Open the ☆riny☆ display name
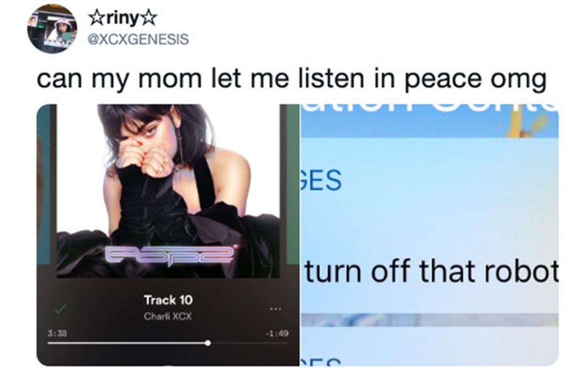This screenshot has height=390, width=588. click(x=123, y=19)
